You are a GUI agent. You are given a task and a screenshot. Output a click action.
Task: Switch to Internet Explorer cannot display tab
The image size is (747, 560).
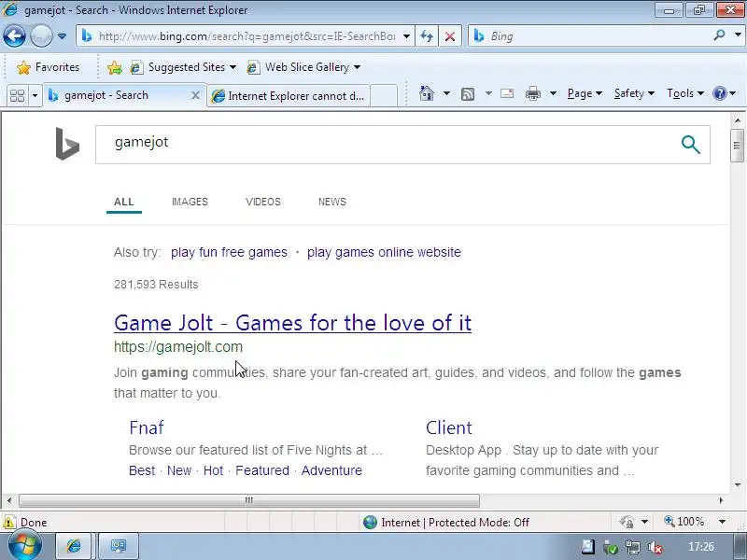coord(289,96)
